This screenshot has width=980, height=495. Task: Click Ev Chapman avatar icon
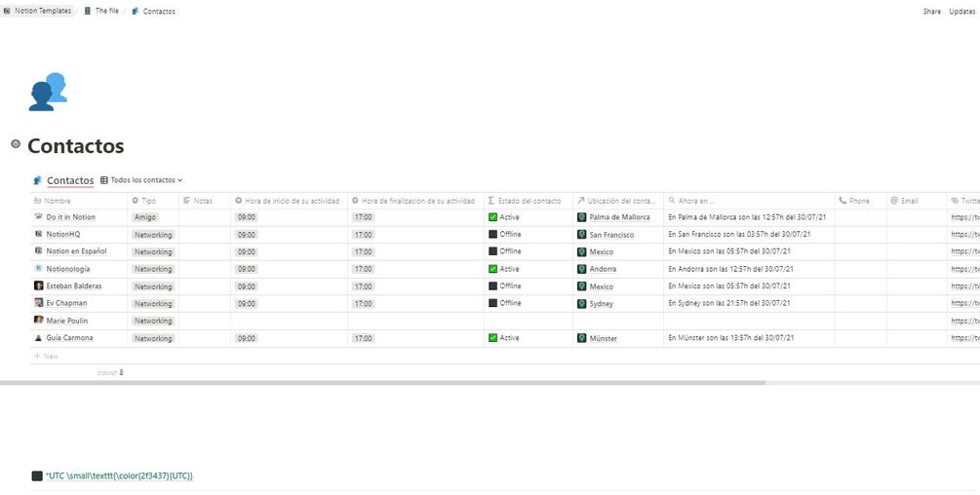(x=38, y=303)
